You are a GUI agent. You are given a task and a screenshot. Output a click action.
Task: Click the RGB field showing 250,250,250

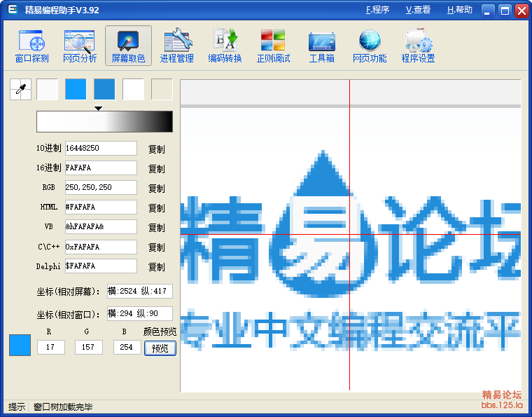[x=101, y=187]
